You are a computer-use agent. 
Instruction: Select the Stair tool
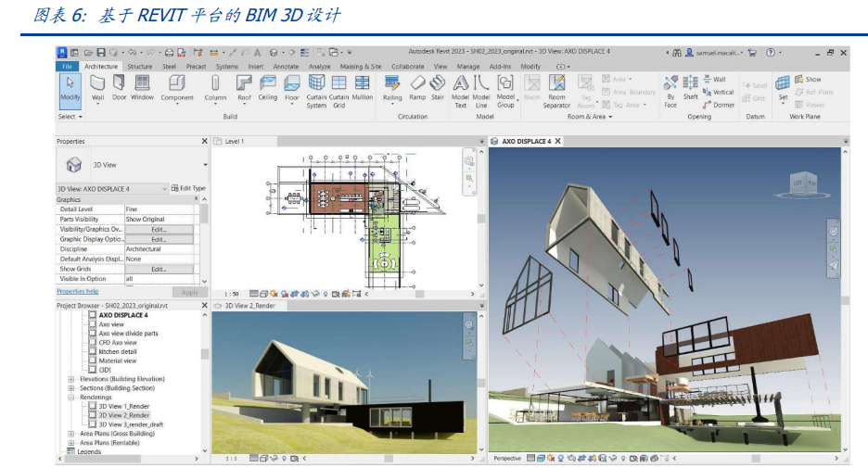(438, 89)
